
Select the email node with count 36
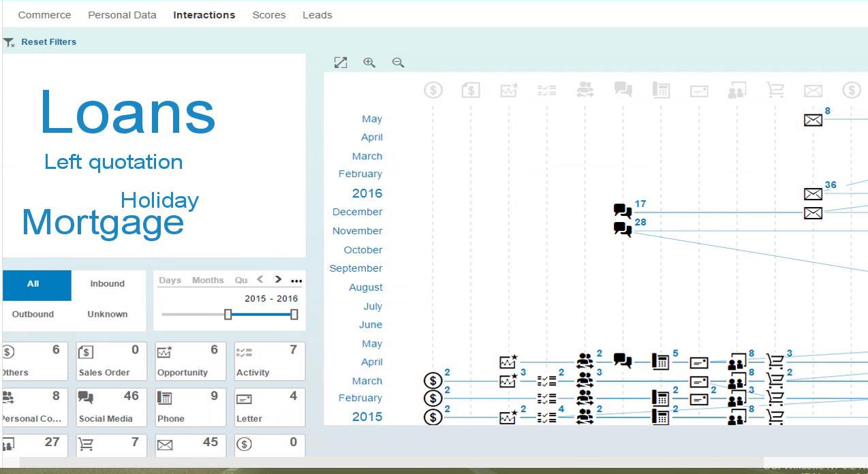pyautogui.click(x=813, y=194)
